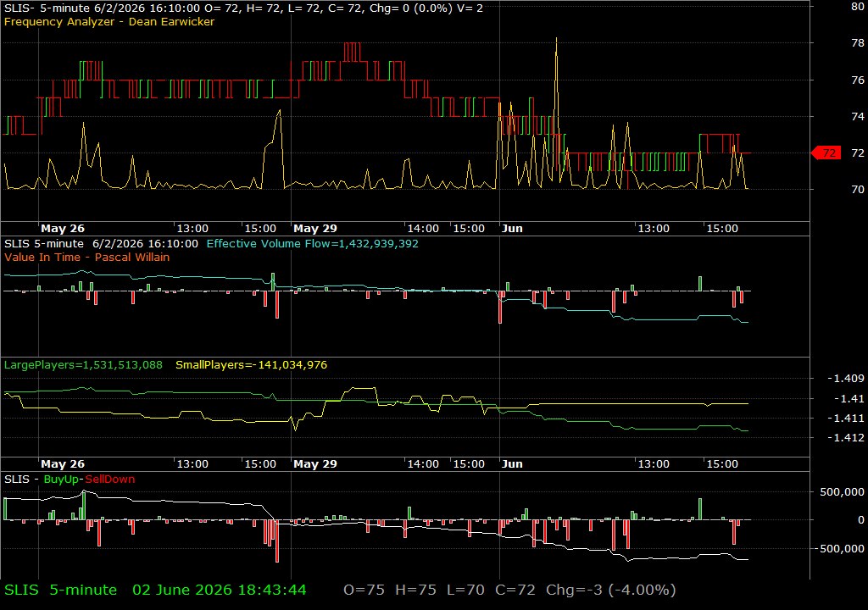Click the red 72 price marker
The height and width of the screenshot is (610, 868).
(x=826, y=152)
